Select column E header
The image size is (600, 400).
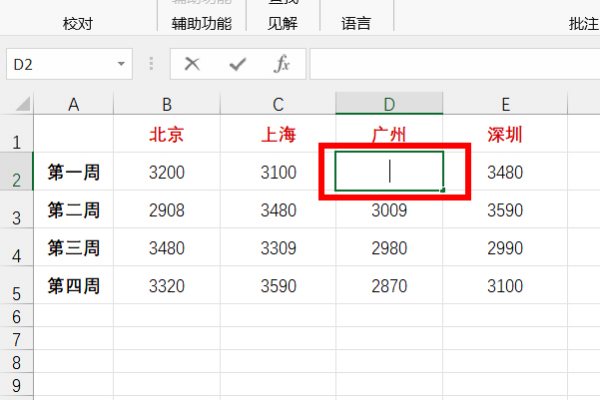[x=505, y=104]
